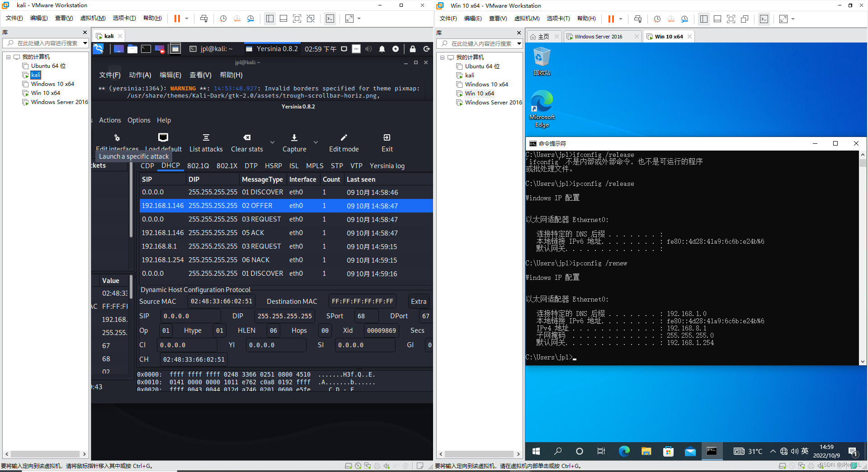Toggle library sidebar in kali VMware window
Screen dimensions: 868x472
270,19
